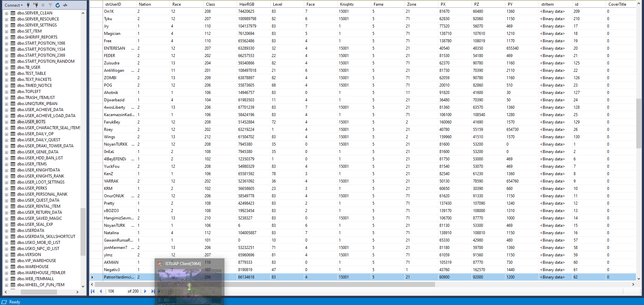Click the Disconnect plug icon with red X
The image size is (644, 305).
click(36, 5)
